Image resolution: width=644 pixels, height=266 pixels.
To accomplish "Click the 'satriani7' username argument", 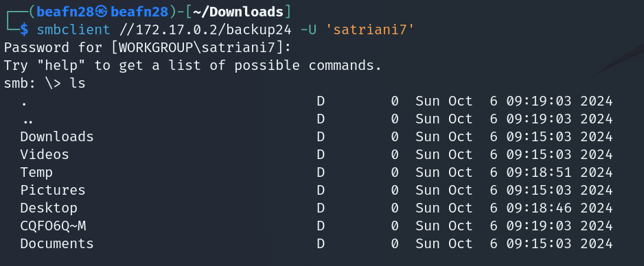I will tap(370, 30).
